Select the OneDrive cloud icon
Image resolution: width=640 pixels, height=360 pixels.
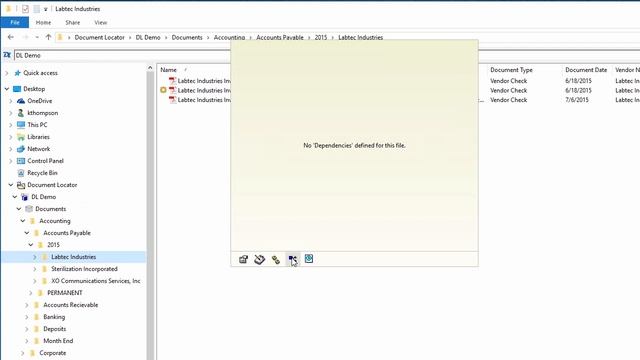21,101
